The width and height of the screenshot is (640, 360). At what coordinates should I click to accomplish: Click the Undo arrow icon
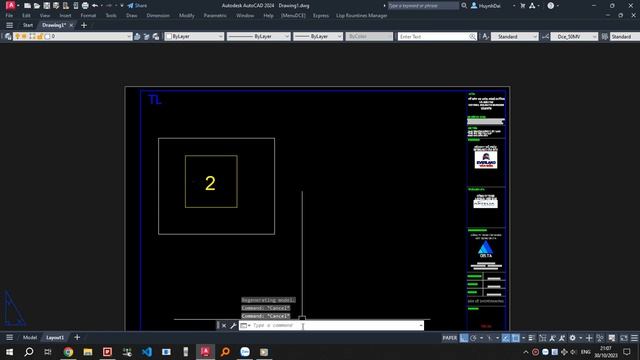(x=95, y=6)
